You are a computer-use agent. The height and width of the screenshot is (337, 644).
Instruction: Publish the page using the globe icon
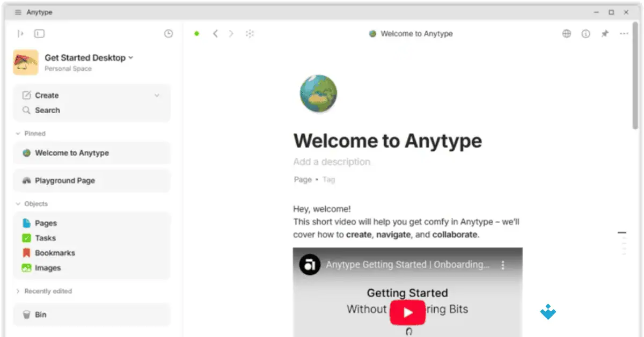click(x=566, y=33)
